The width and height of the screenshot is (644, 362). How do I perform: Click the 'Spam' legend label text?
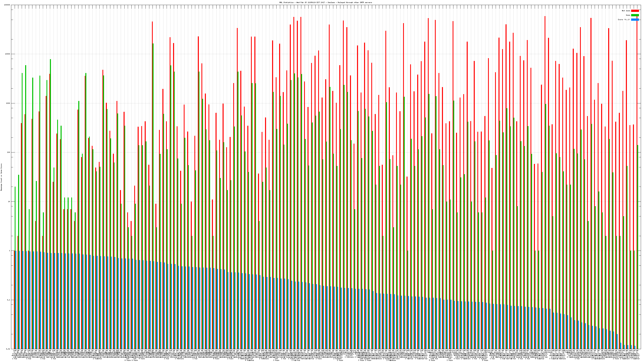[x=628, y=15]
